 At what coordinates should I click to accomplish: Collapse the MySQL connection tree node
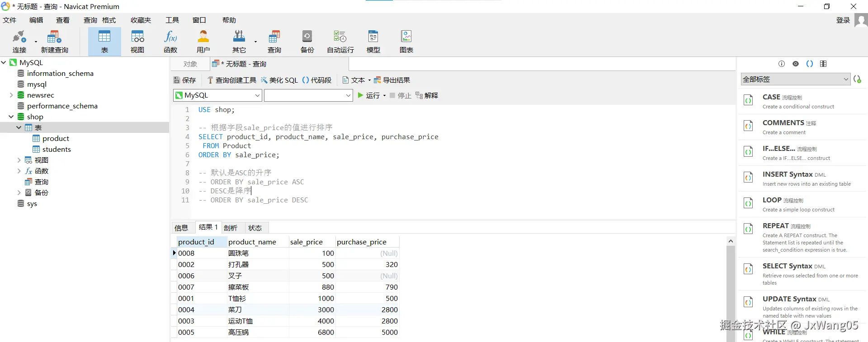pos(4,62)
